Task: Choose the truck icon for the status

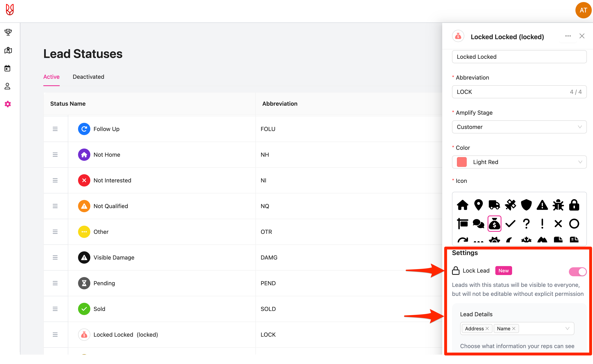Action: point(494,205)
